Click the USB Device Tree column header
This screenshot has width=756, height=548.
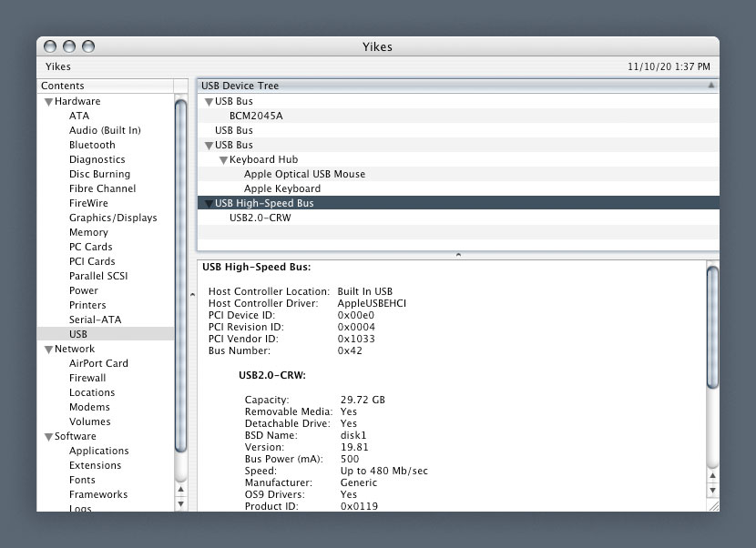point(458,86)
